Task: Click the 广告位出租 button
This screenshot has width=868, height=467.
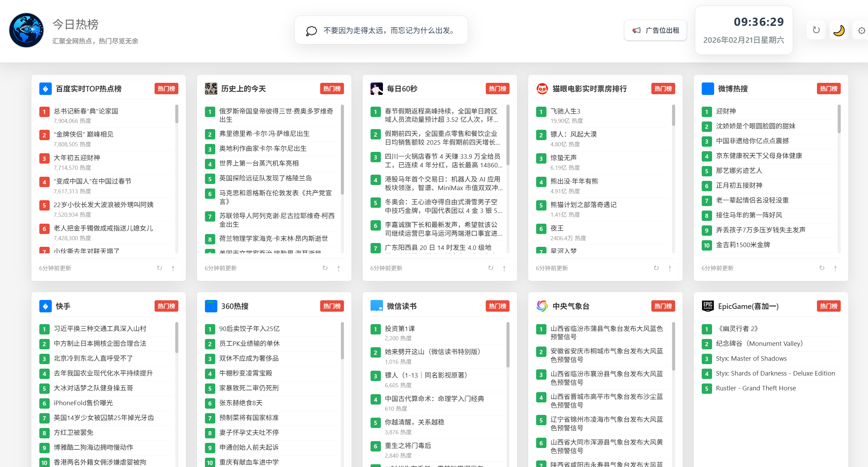Action: [x=655, y=30]
